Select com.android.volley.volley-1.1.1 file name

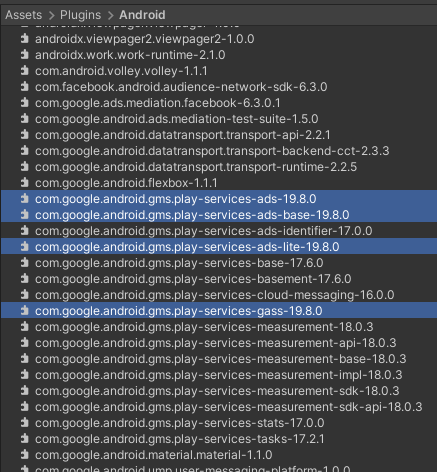tap(121, 71)
